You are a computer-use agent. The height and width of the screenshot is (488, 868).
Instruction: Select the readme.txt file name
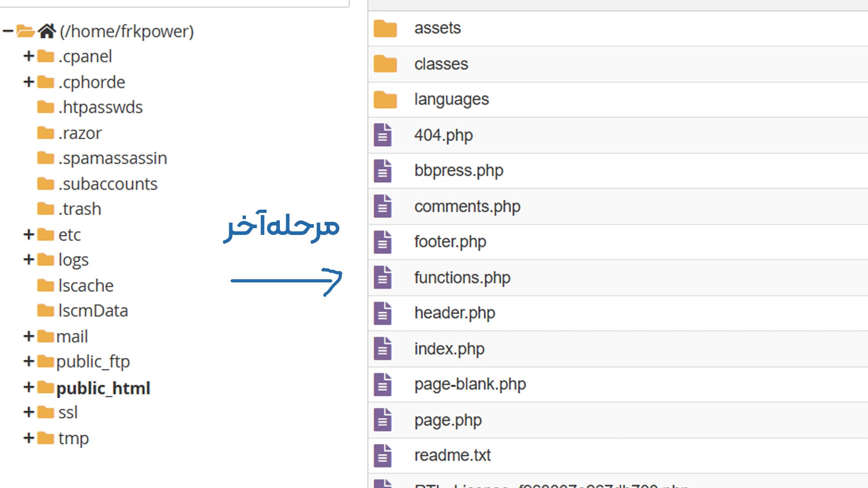[453, 455]
